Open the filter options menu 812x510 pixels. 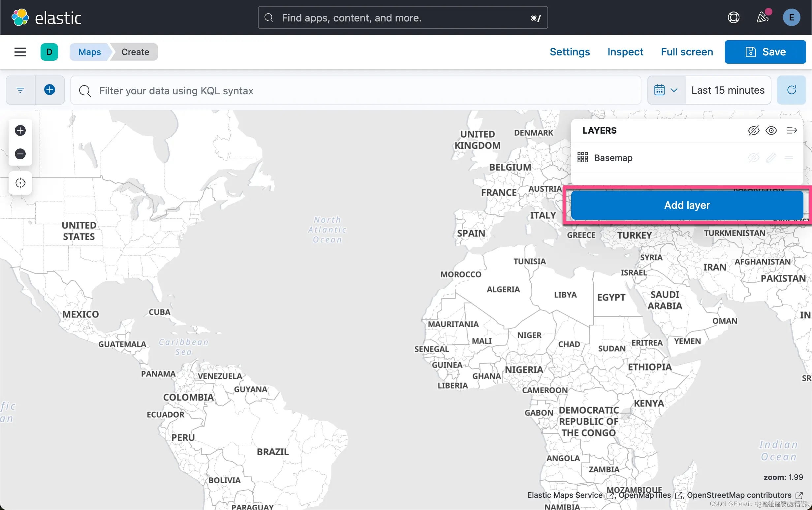click(20, 90)
